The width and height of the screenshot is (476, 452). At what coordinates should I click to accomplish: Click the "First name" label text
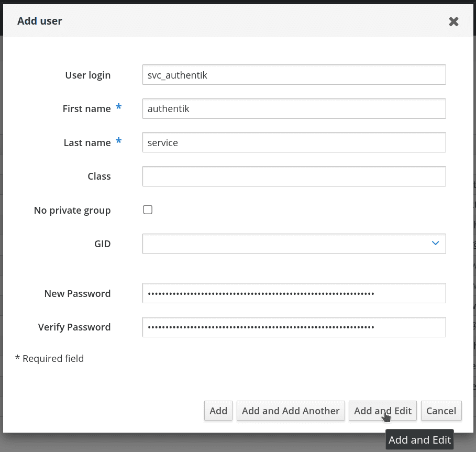click(86, 109)
